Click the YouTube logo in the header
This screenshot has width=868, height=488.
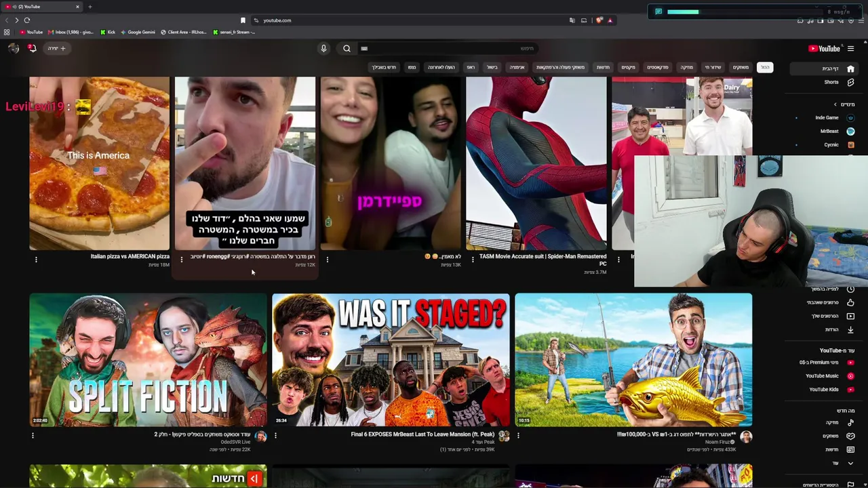point(824,48)
